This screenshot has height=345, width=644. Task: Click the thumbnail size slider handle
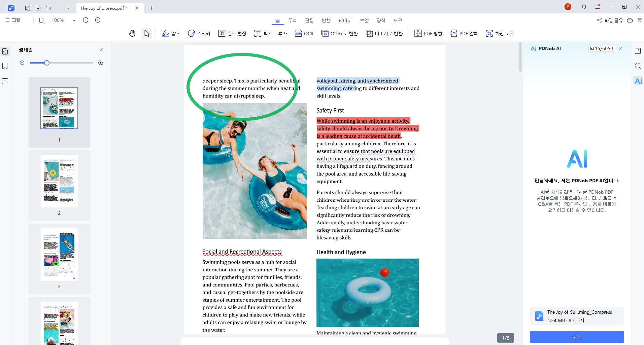click(x=47, y=63)
